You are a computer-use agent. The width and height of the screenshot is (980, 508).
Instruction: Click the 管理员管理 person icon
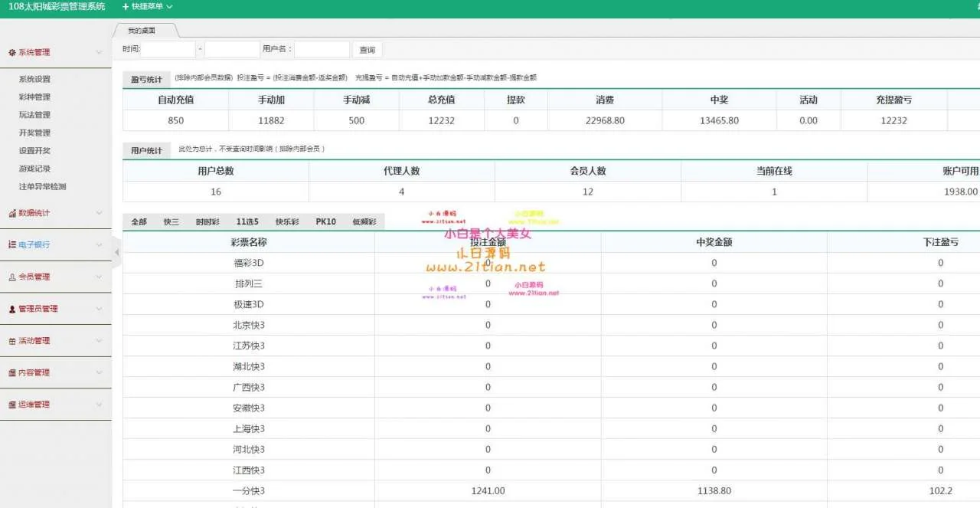pos(12,309)
